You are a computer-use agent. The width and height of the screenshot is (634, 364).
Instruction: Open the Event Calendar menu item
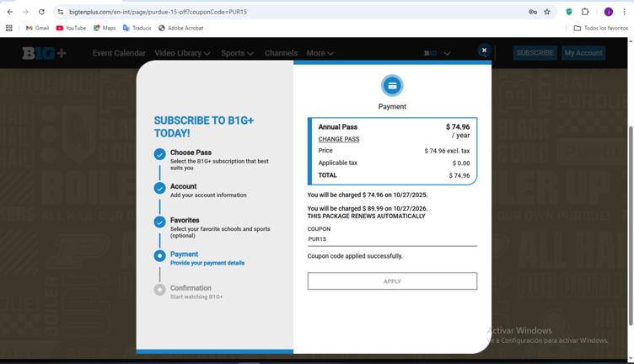coord(119,53)
